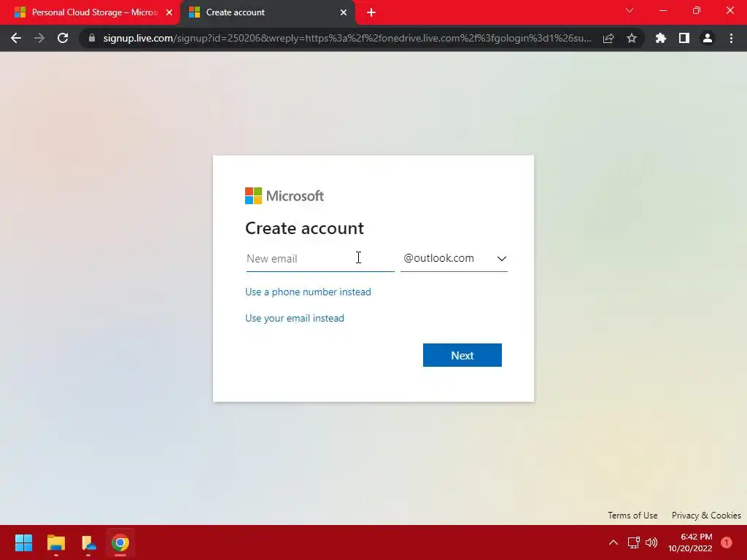Open the Chrome profile icon
Image resolution: width=747 pixels, height=560 pixels.
click(x=708, y=38)
